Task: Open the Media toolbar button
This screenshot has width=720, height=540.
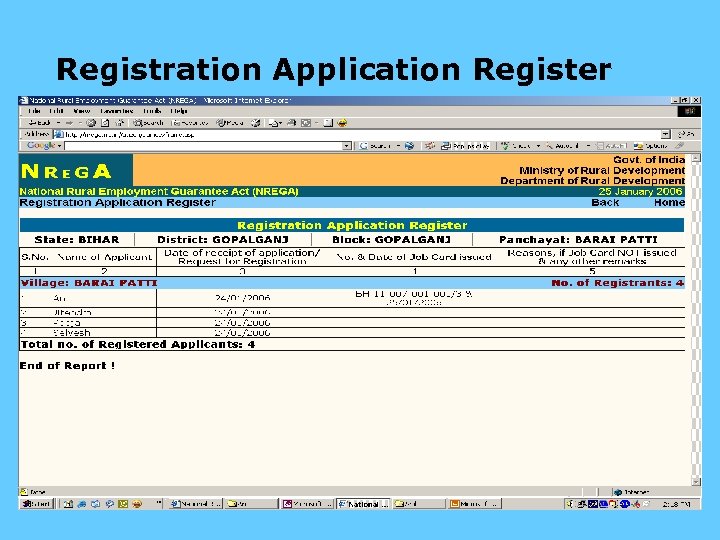Action: 230,123
